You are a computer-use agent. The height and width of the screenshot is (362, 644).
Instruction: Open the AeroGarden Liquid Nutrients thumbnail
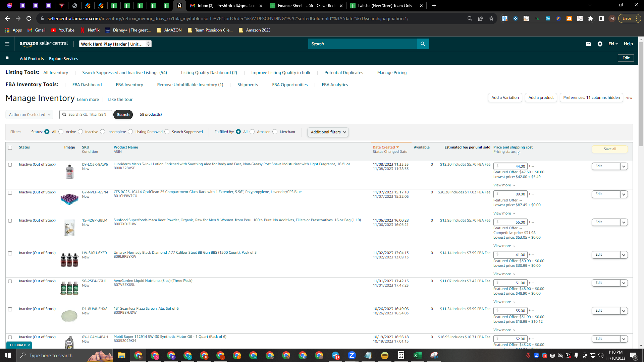click(x=69, y=288)
